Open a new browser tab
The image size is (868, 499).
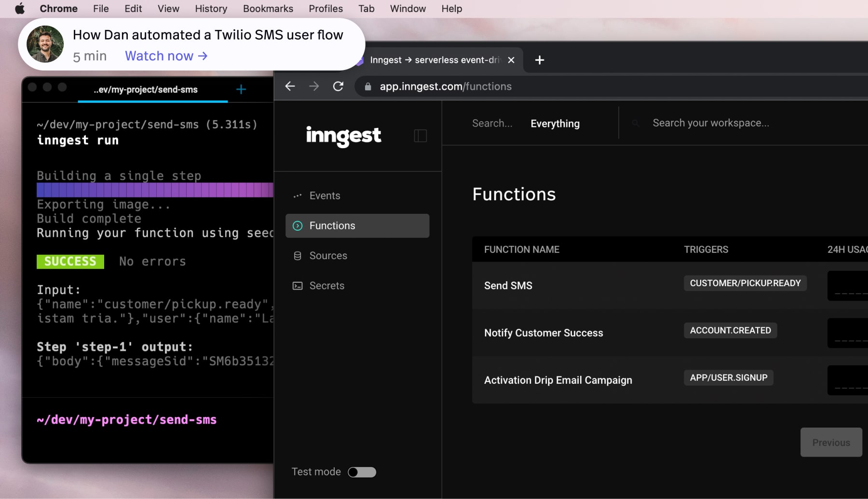click(x=540, y=60)
